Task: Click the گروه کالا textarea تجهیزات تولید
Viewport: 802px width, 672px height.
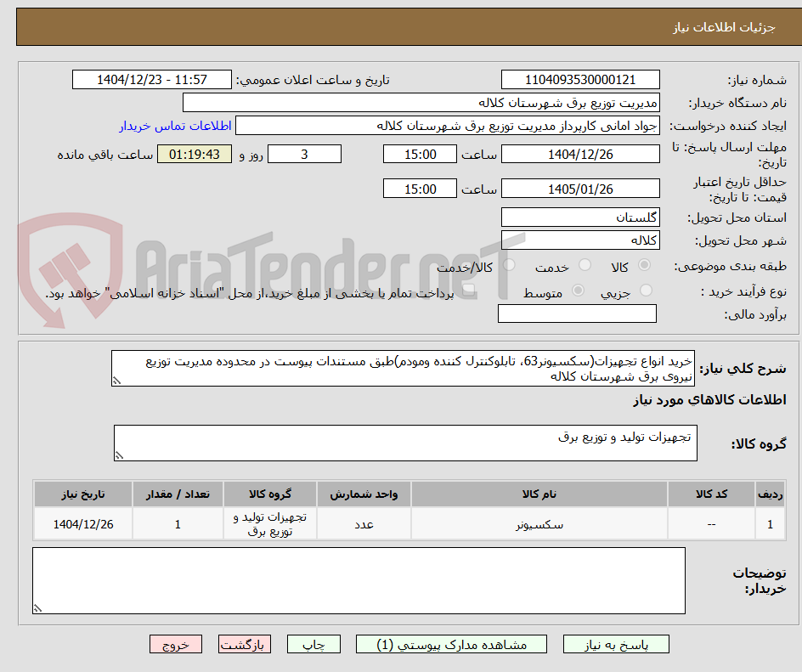Action: [405, 443]
